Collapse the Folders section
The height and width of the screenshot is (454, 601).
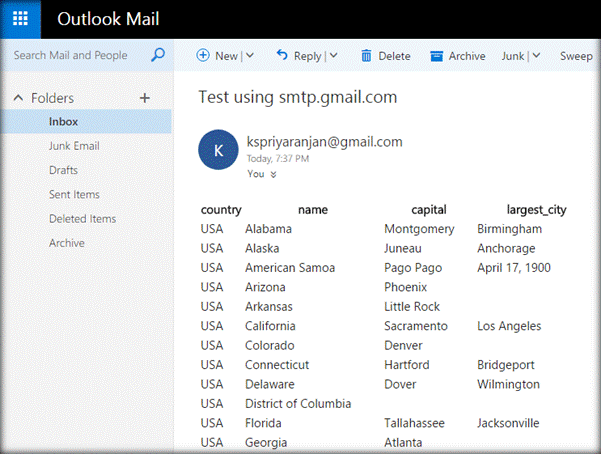tap(18, 98)
